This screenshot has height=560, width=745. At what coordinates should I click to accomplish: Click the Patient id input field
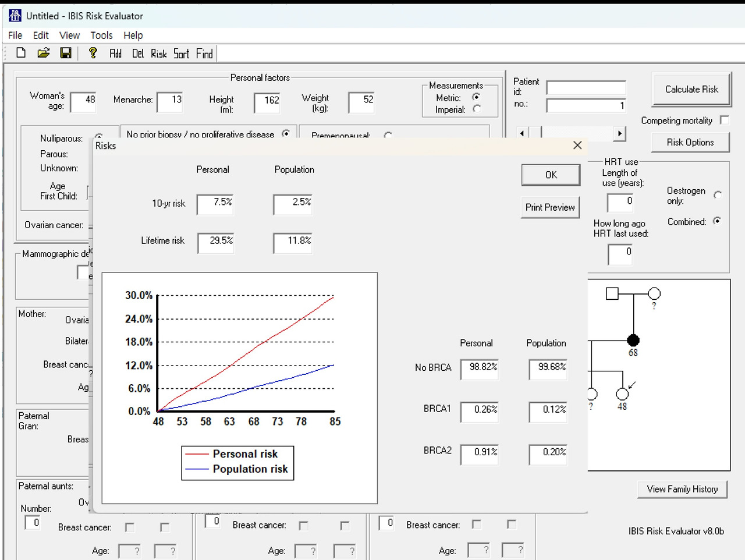coord(586,88)
